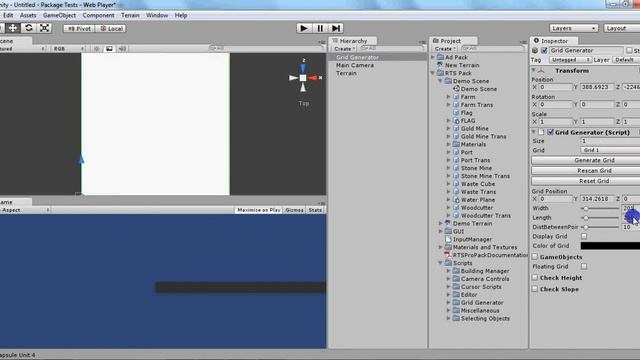Enable the Check Height checkbox

pos(535,278)
